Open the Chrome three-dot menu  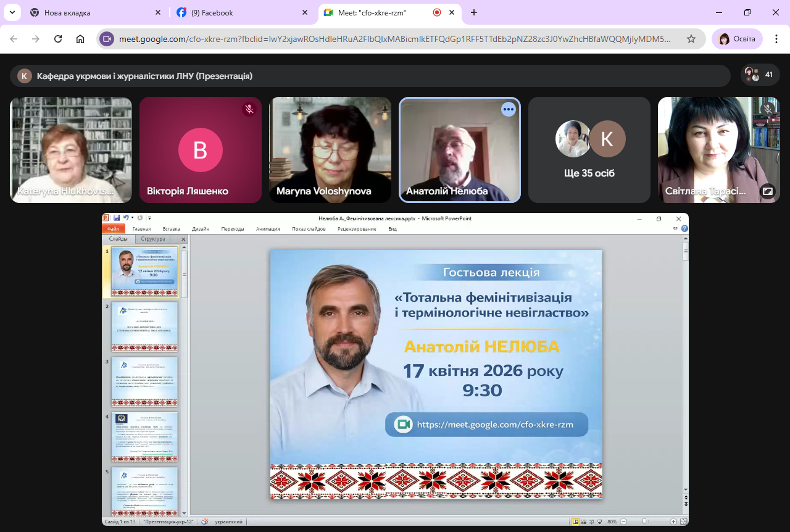(776, 39)
